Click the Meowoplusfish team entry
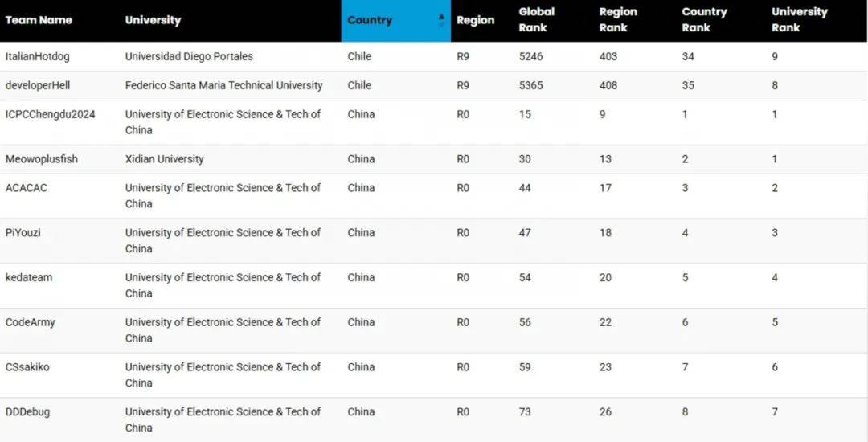 [42, 159]
